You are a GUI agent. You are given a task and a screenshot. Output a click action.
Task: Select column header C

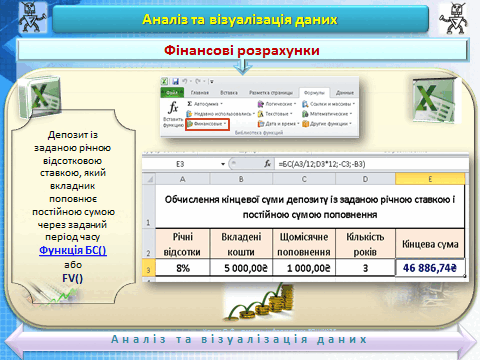tap(304, 179)
